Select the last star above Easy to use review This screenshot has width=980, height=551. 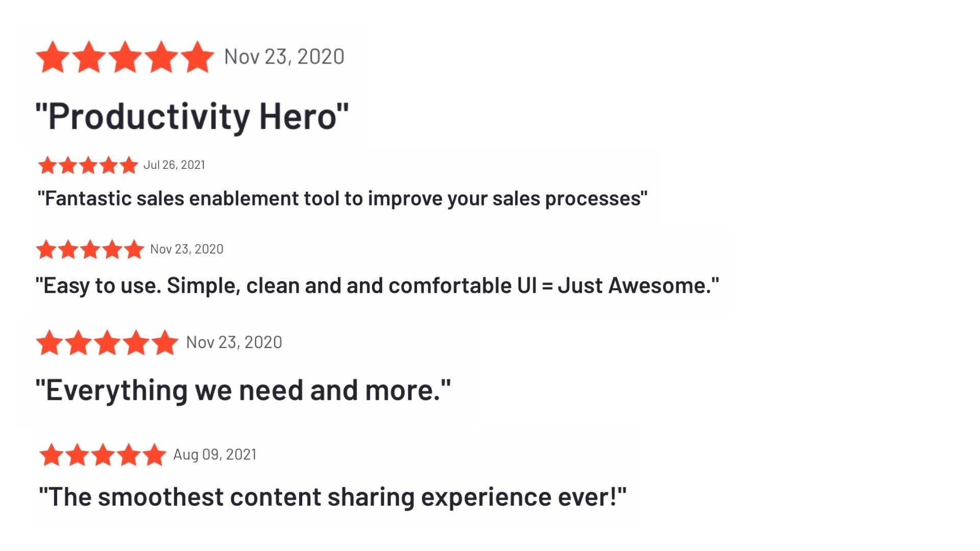click(134, 249)
